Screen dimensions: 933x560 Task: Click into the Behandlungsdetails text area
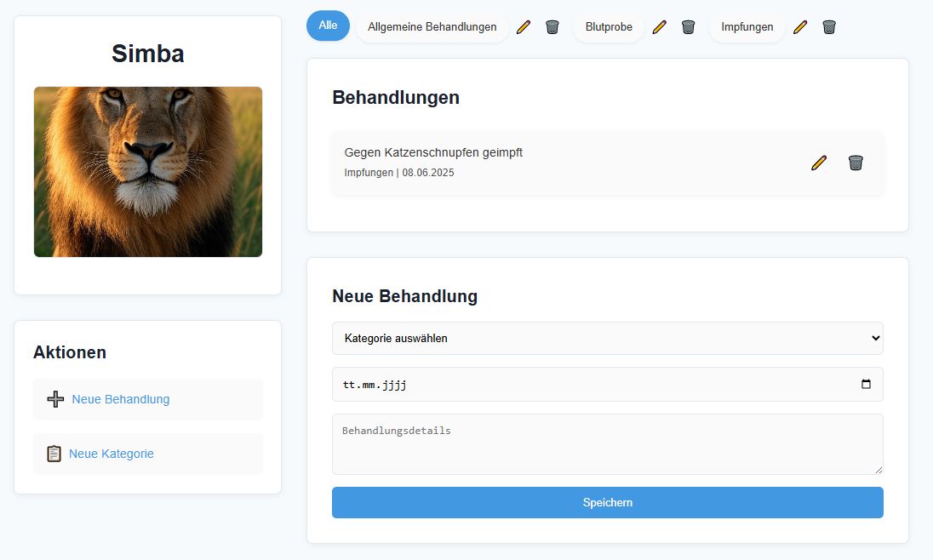(x=607, y=444)
